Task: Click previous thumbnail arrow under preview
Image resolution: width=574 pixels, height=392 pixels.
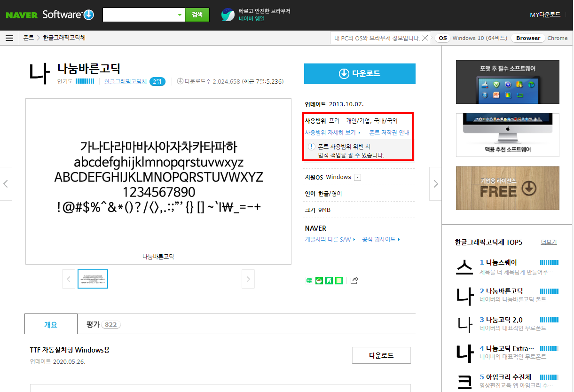Action: (x=68, y=279)
